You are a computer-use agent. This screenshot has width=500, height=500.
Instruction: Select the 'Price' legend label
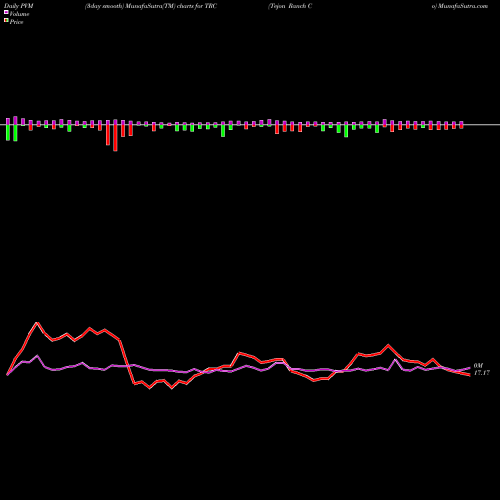click(16, 22)
